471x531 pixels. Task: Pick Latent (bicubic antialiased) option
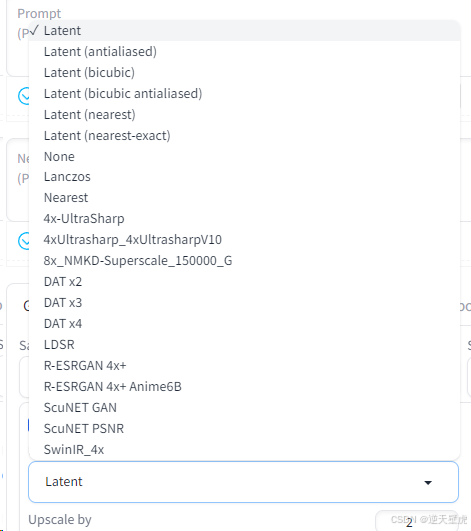[x=244, y=94]
